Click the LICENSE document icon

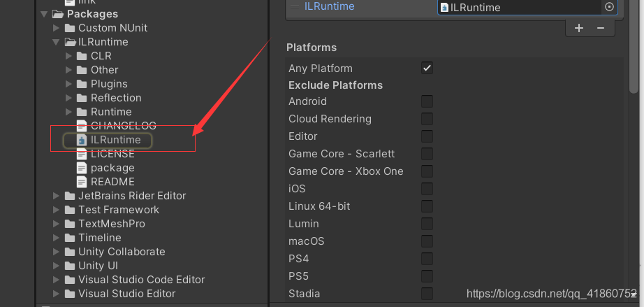click(x=82, y=154)
